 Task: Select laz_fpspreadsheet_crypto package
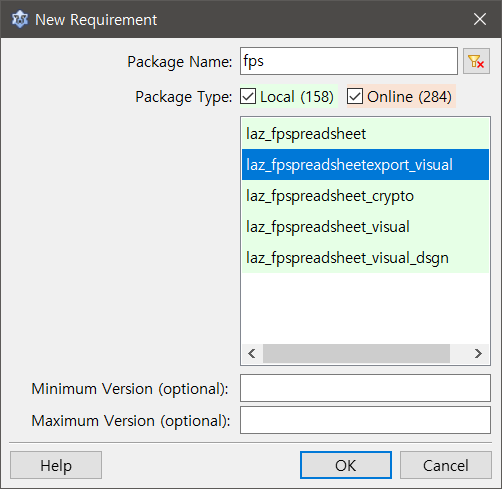click(x=365, y=196)
